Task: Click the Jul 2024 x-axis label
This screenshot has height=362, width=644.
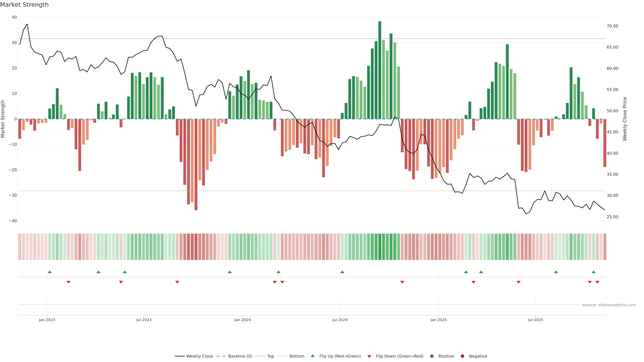Action: (340, 320)
